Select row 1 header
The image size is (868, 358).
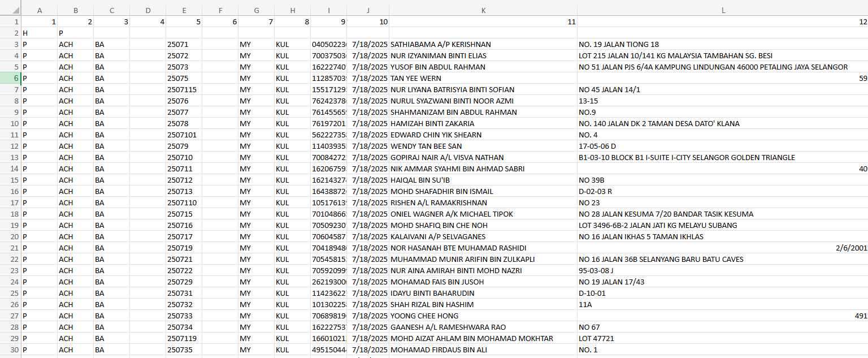click(11, 21)
